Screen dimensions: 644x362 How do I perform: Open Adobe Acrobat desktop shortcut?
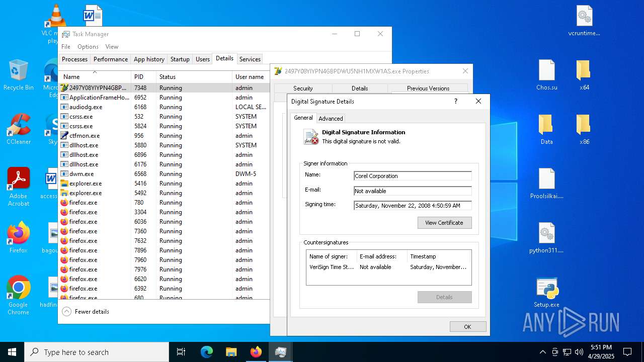[x=19, y=187]
